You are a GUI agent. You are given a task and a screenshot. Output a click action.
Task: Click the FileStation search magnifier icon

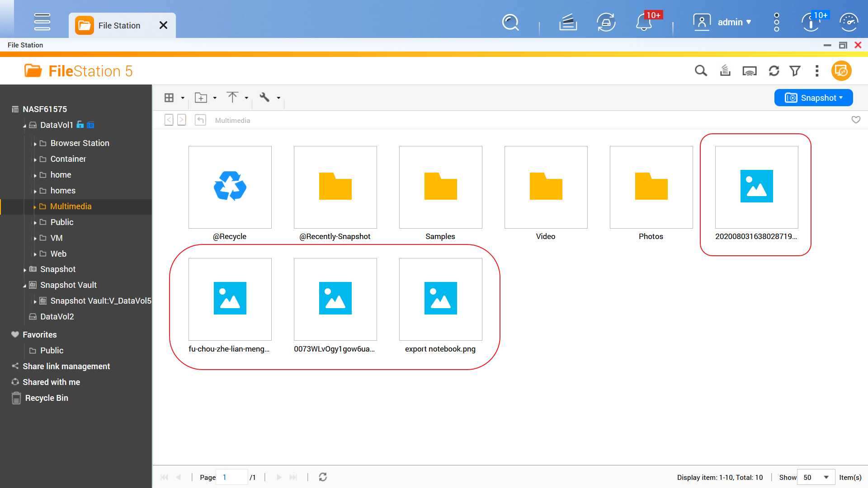point(701,71)
